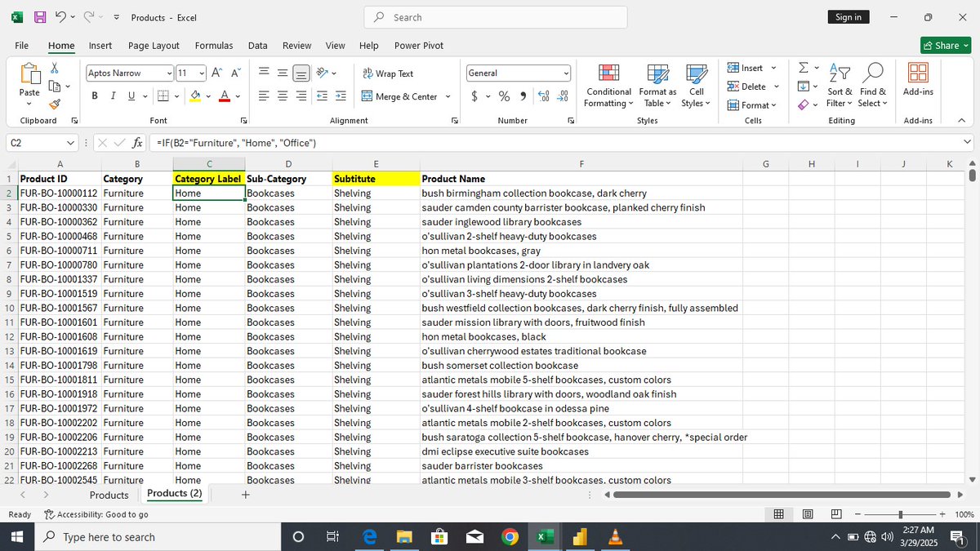The height and width of the screenshot is (551, 980).
Task: Click the Sign in button
Action: [849, 17]
